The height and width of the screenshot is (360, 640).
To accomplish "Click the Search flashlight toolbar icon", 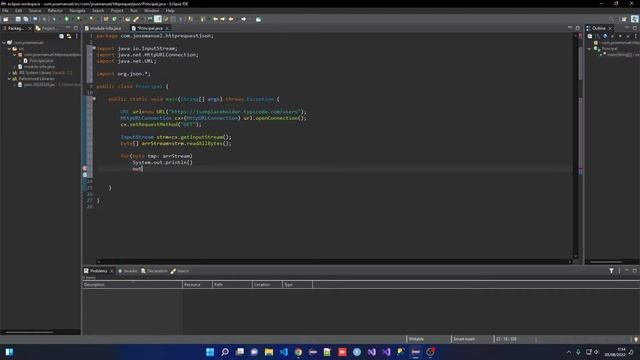I will (136, 19).
